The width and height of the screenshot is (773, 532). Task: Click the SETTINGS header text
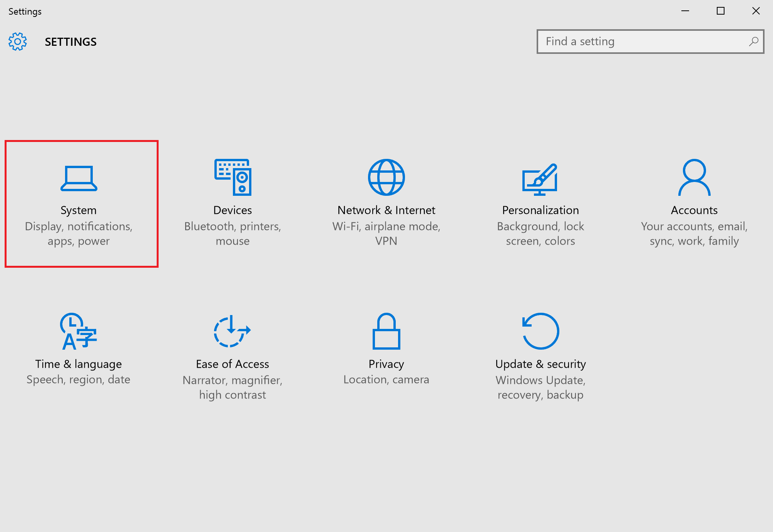pyautogui.click(x=71, y=42)
